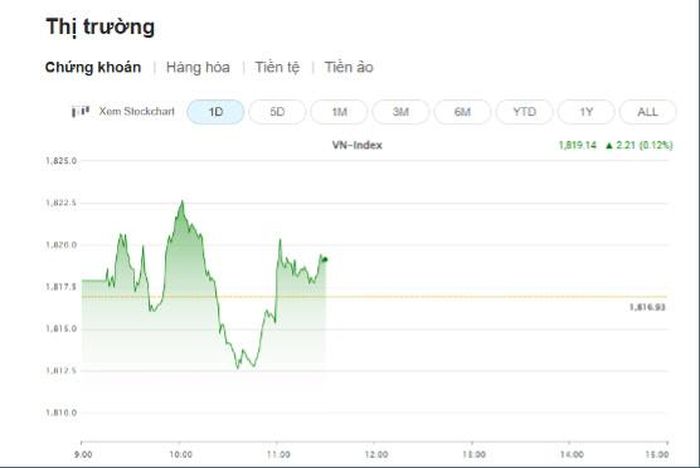700x468 pixels.
Task: Open the Xem Stockchart link
Action: pos(137,111)
